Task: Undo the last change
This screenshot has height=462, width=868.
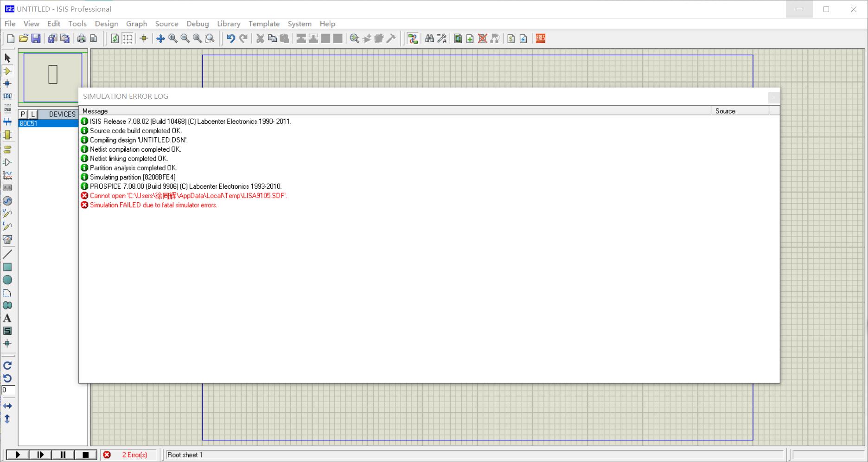Action: point(230,38)
